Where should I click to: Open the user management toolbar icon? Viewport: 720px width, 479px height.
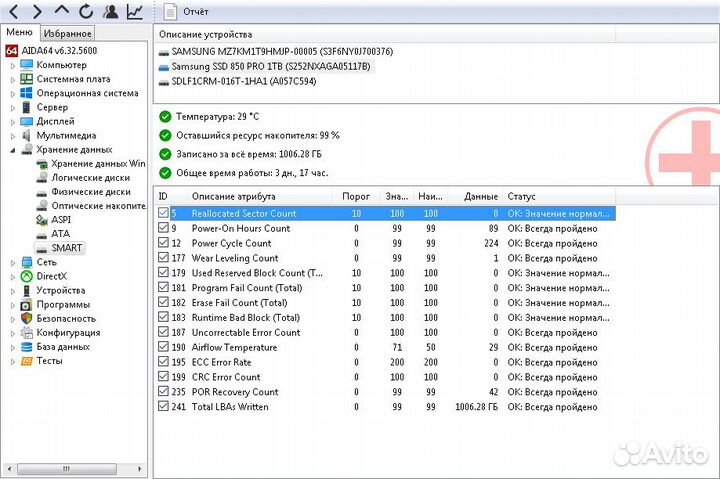[110, 12]
